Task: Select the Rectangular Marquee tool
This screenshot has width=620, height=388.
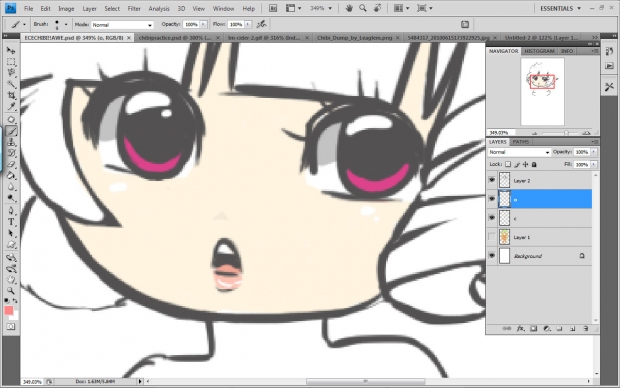Action: (11, 62)
